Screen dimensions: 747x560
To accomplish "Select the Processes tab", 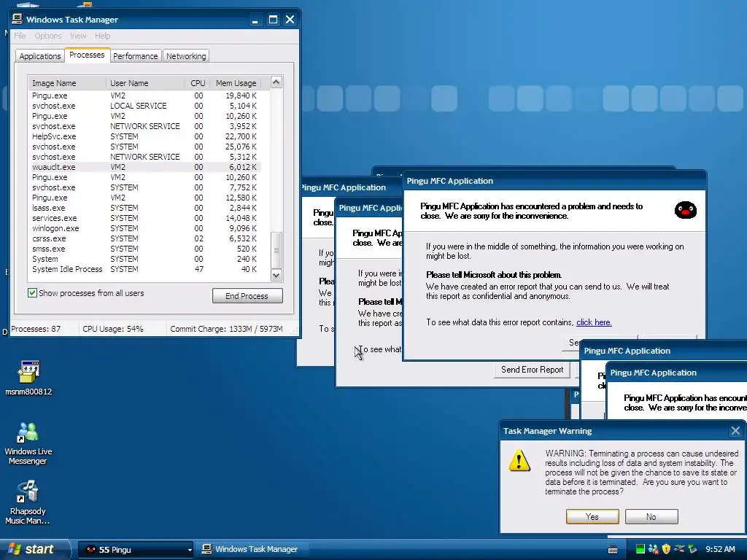I will coord(87,55).
